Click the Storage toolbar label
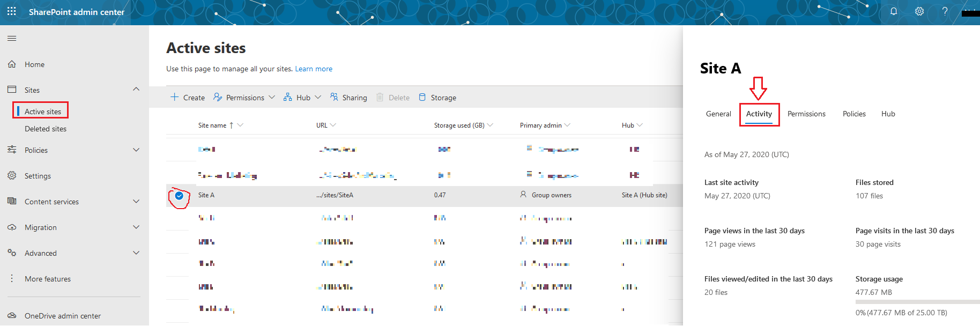This screenshot has width=980, height=326. 443,98
